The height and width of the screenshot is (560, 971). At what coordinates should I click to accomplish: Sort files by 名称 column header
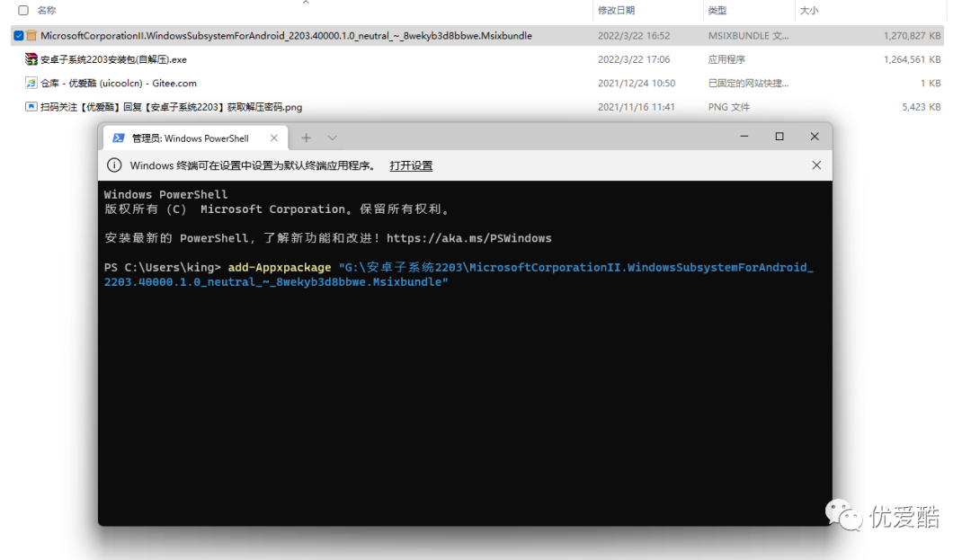click(47, 11)
